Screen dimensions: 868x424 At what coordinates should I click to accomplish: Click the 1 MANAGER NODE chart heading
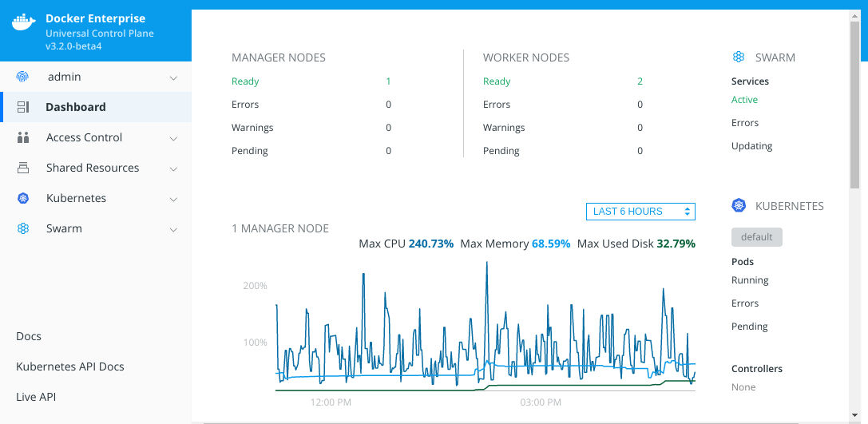[280, 228]
